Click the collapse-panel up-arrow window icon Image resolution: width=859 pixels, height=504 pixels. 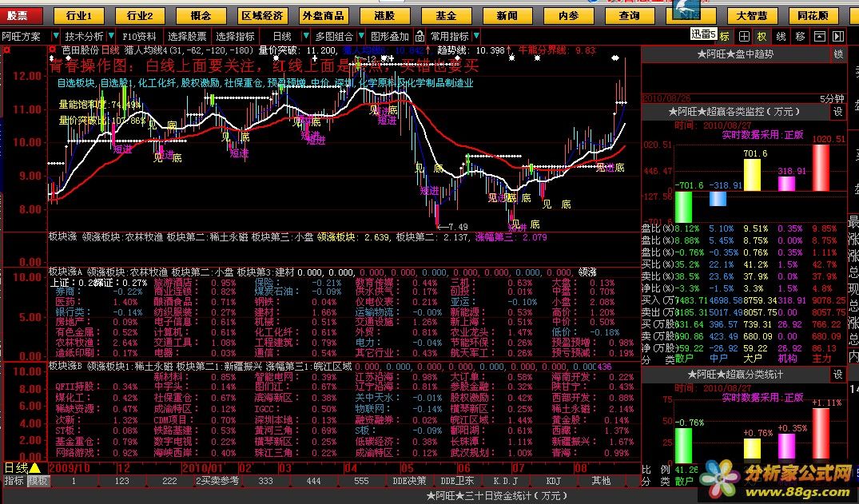point(820,37)
